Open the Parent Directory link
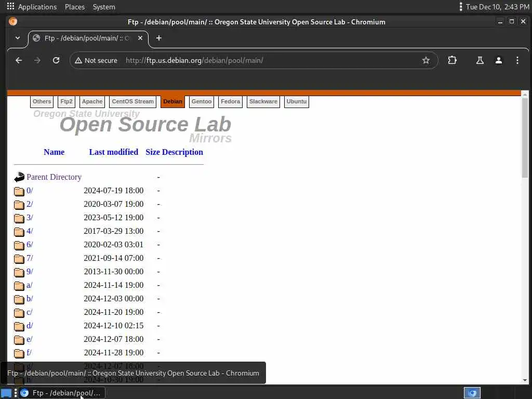The height and width of the screenshot is (399, 532). (54, 177)
